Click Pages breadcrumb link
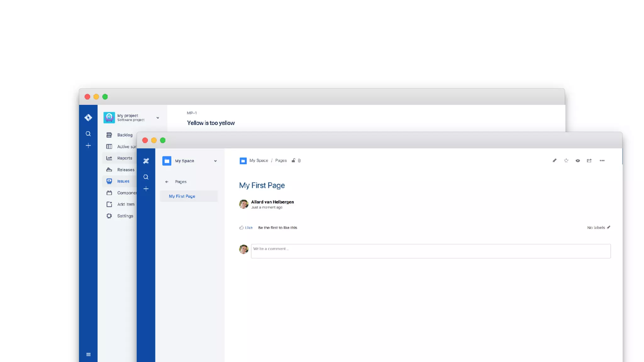Screen dimensions: 644x362 click(281, 161)
